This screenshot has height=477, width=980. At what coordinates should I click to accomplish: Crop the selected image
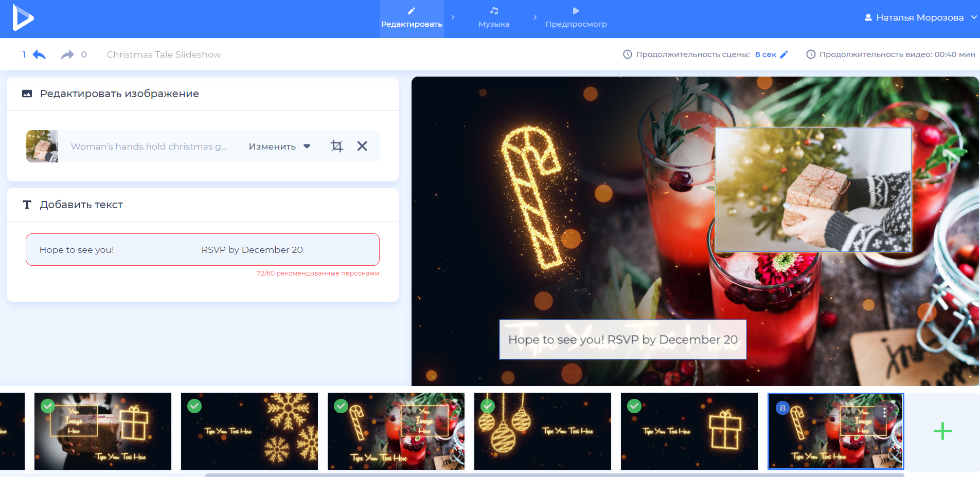click(337, 146)
